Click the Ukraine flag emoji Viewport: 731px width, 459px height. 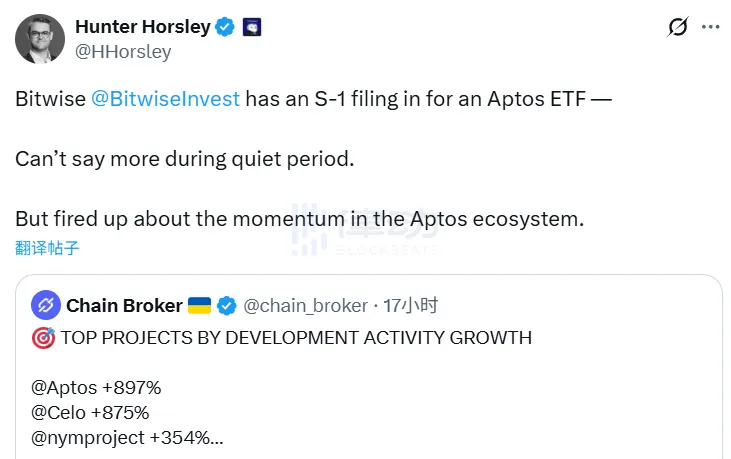(x=200, y=305)
